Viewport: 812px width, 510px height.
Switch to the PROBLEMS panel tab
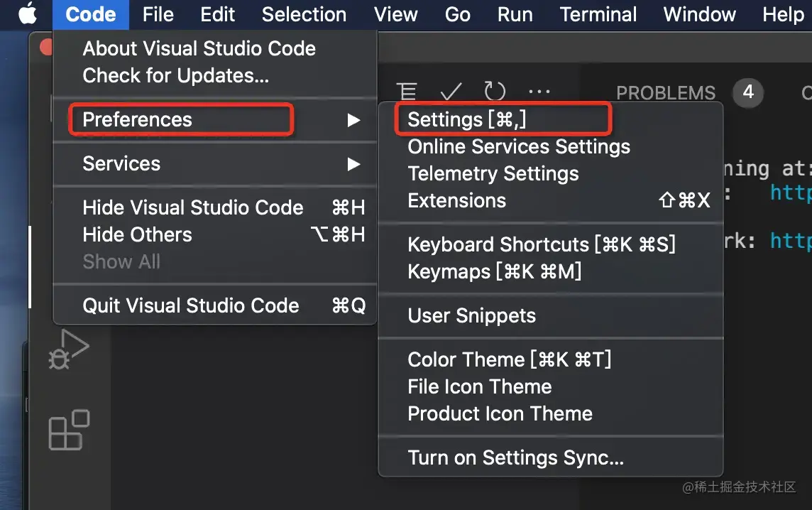click(x=665, y=93)
